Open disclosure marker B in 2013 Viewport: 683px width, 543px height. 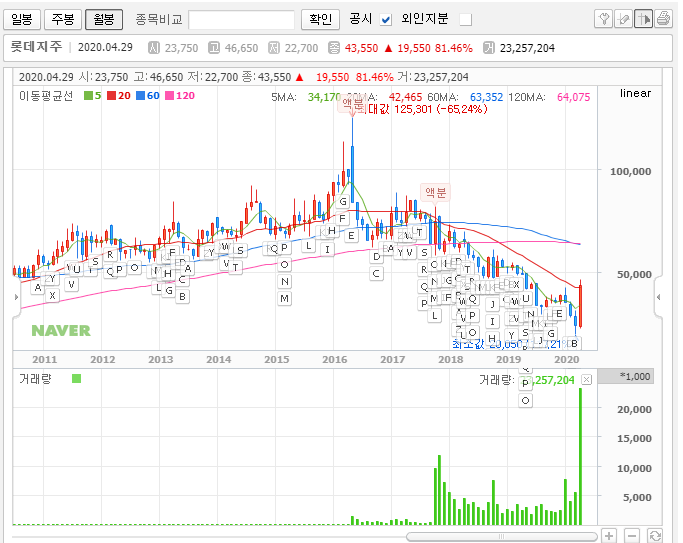pos(183,297)
